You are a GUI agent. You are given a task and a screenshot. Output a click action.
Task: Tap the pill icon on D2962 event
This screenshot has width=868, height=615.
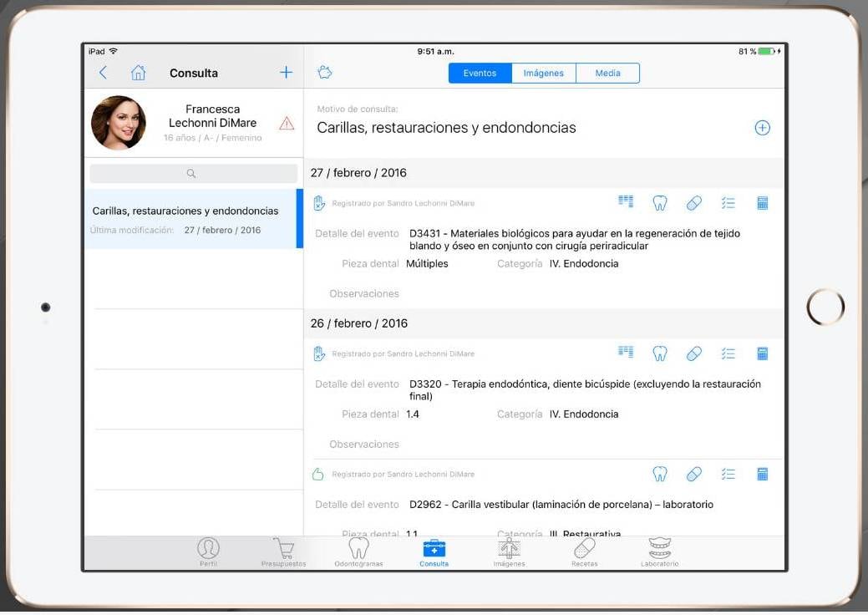[693, 474]
